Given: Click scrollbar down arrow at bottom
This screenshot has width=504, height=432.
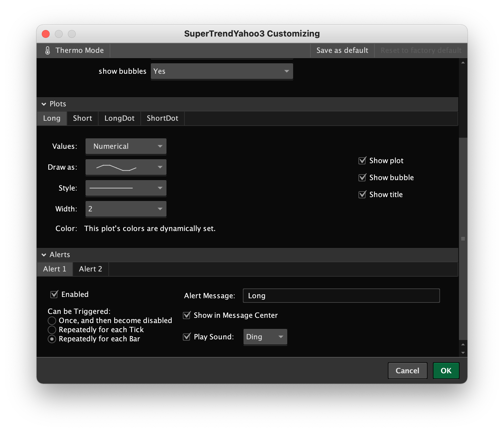Looking at the screenshot, I should [x=463, y=353].
